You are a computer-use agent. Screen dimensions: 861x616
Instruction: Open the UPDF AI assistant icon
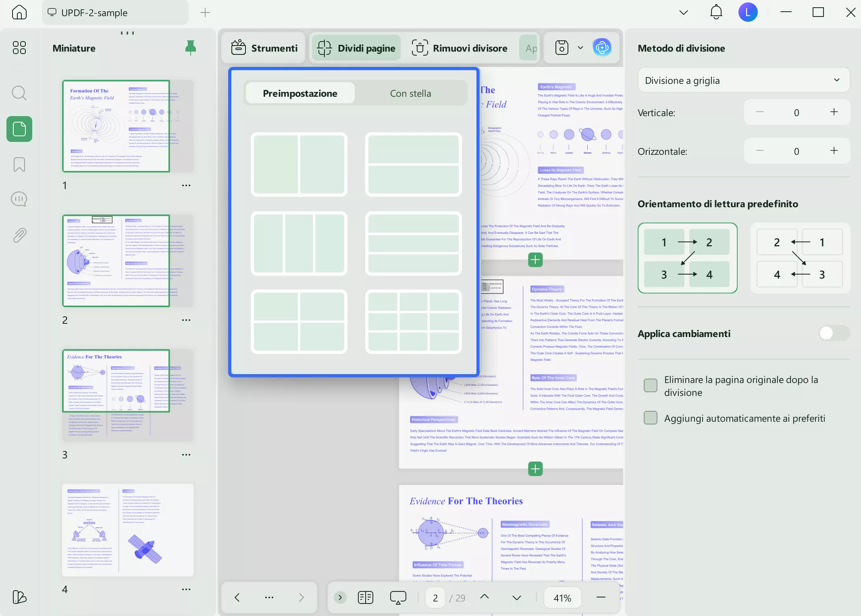(602, 48)
